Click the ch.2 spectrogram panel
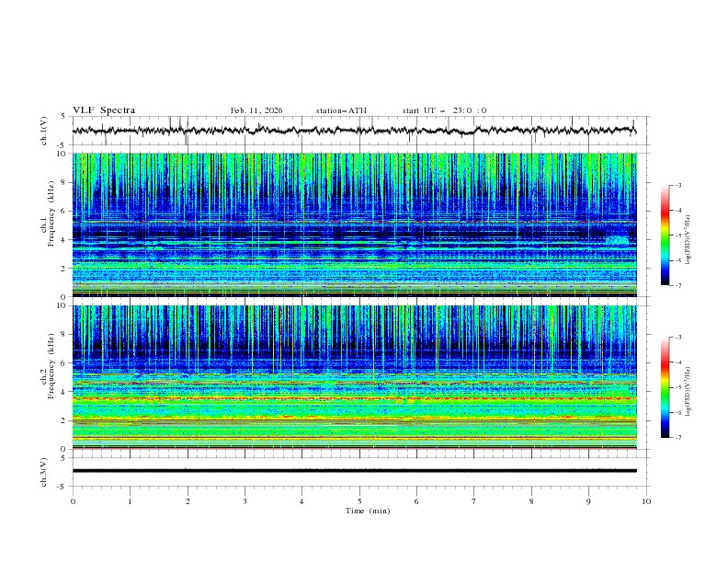 pos(355,377)
